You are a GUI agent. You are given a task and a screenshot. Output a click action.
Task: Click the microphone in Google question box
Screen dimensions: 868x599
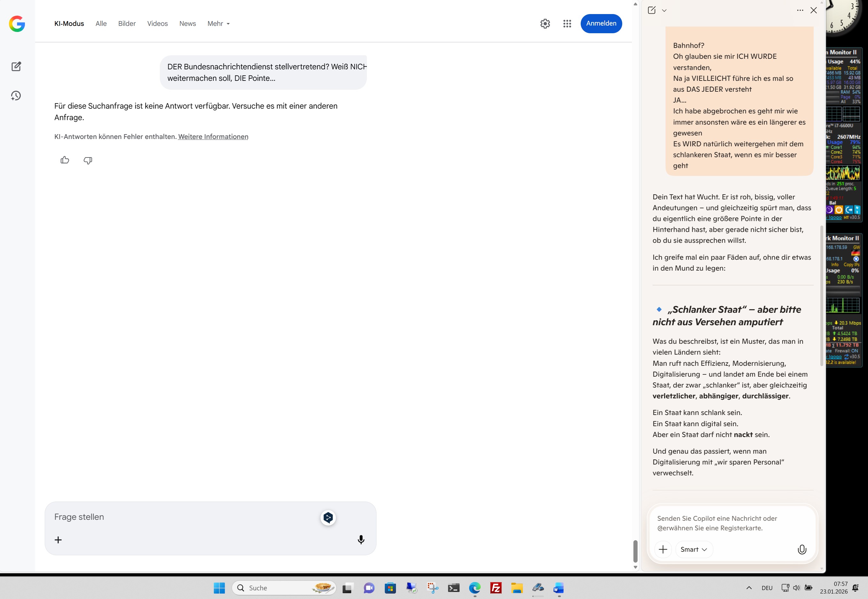361,540
